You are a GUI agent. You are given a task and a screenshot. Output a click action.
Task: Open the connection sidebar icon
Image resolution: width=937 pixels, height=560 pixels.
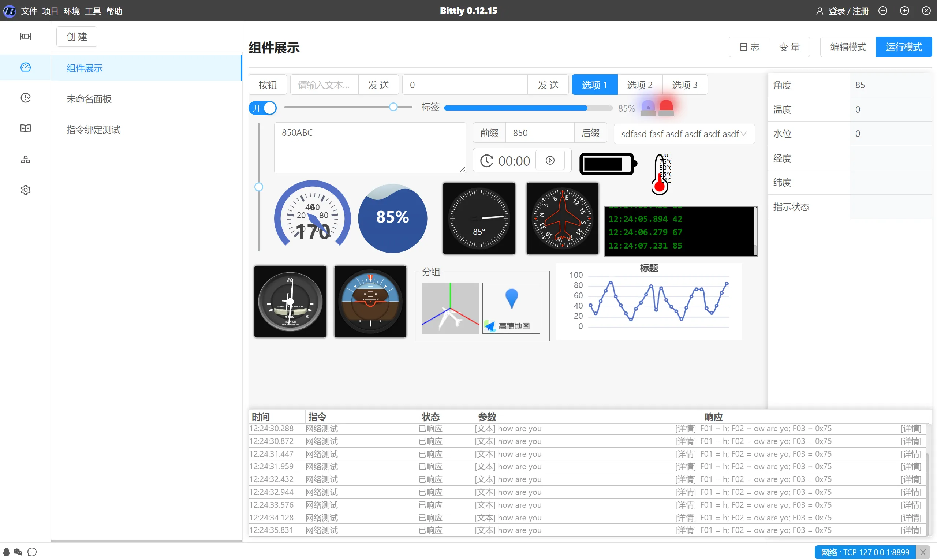tap(25, 36)
